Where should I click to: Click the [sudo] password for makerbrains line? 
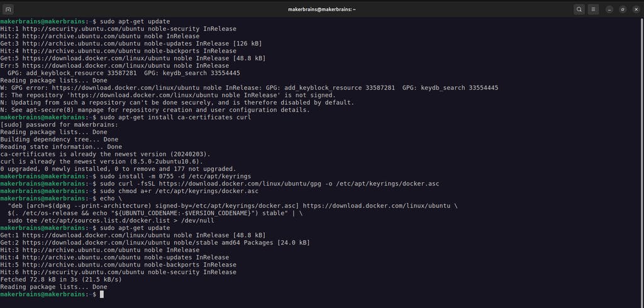coord(59,125)
